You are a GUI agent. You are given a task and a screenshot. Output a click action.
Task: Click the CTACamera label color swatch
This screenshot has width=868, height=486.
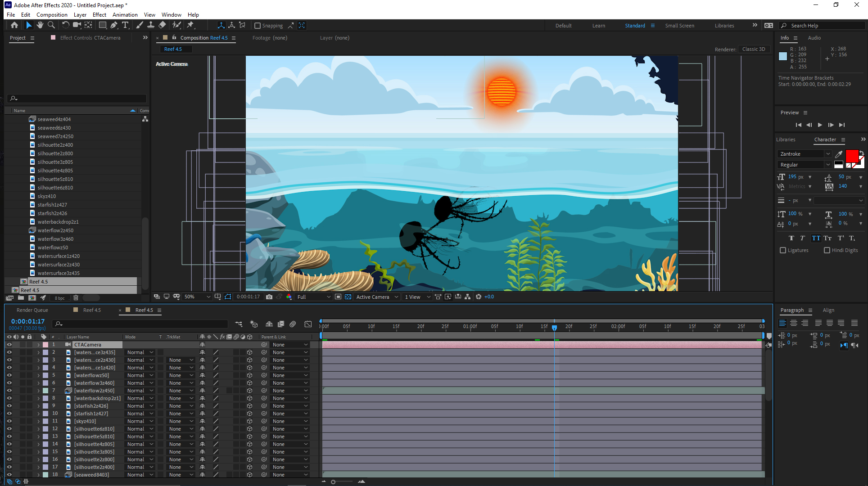[x=45, y=345]
